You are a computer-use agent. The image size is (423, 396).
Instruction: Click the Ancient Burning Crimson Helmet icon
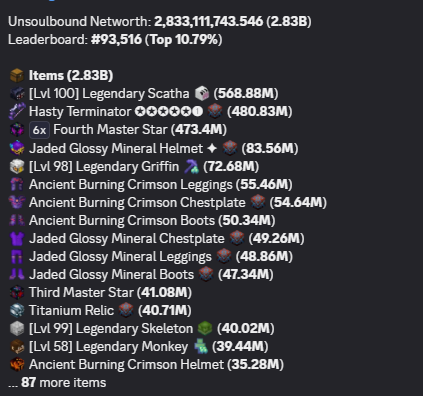[17, 364]
